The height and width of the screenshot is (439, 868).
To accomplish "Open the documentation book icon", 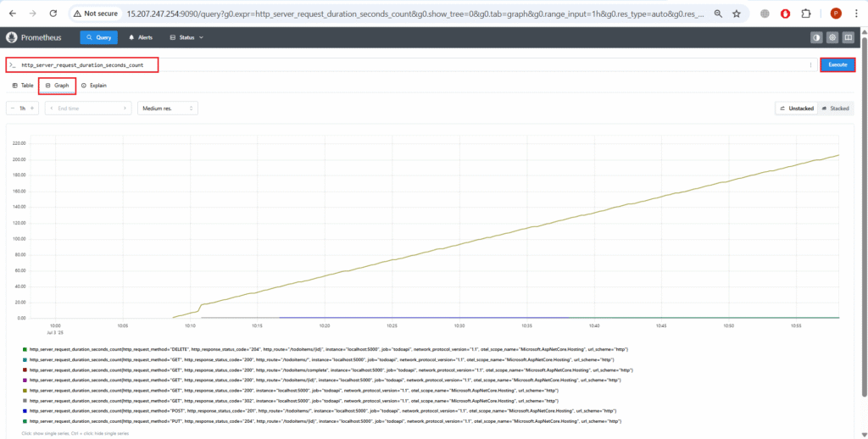I will [x=848, y=37].
